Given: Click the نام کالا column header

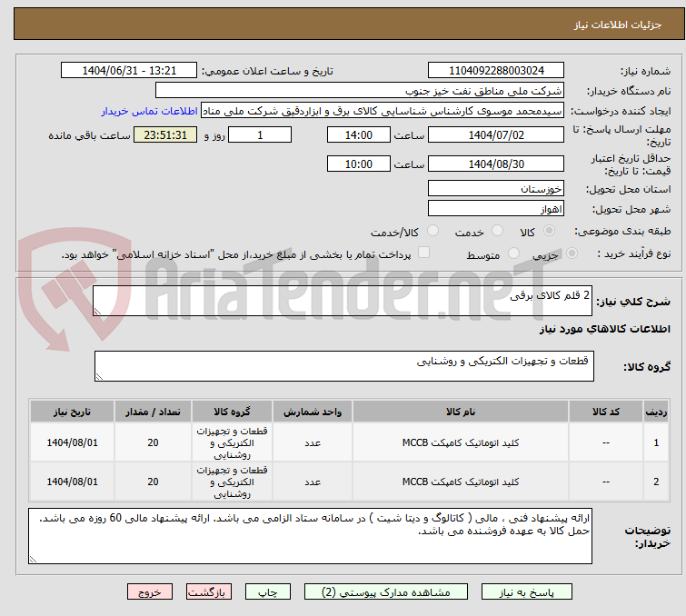Looking at the screenshot, I should pyautogui.click(x=461, y=412).
